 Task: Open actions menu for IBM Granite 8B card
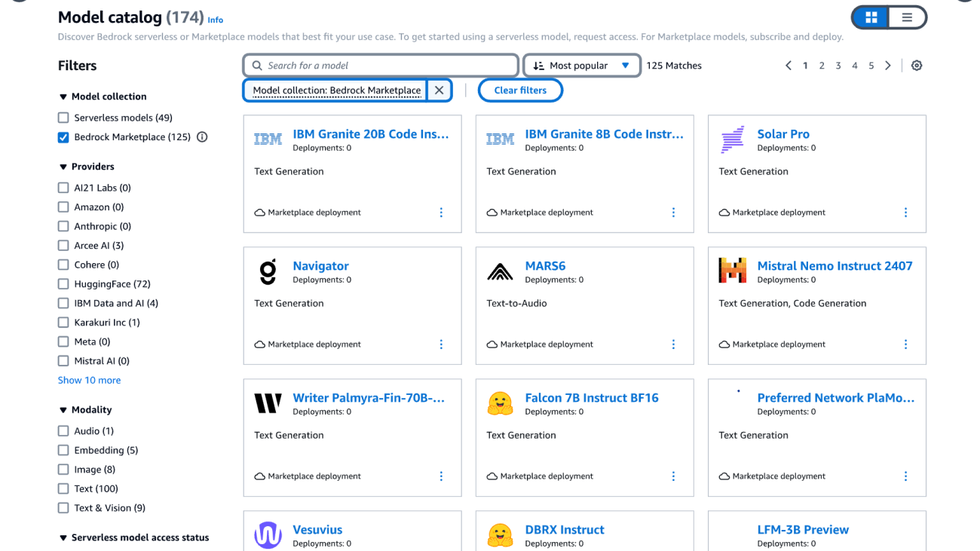click(x=674, y=213)
